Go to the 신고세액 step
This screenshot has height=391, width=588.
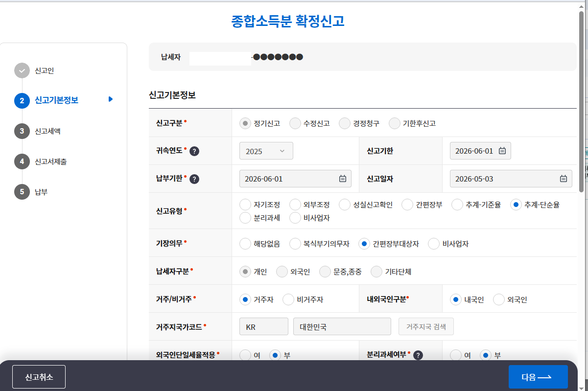tap(48, 131)
